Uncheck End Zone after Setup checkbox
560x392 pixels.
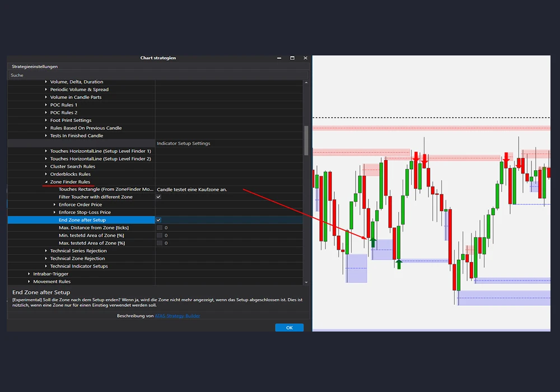click(158, 220)
